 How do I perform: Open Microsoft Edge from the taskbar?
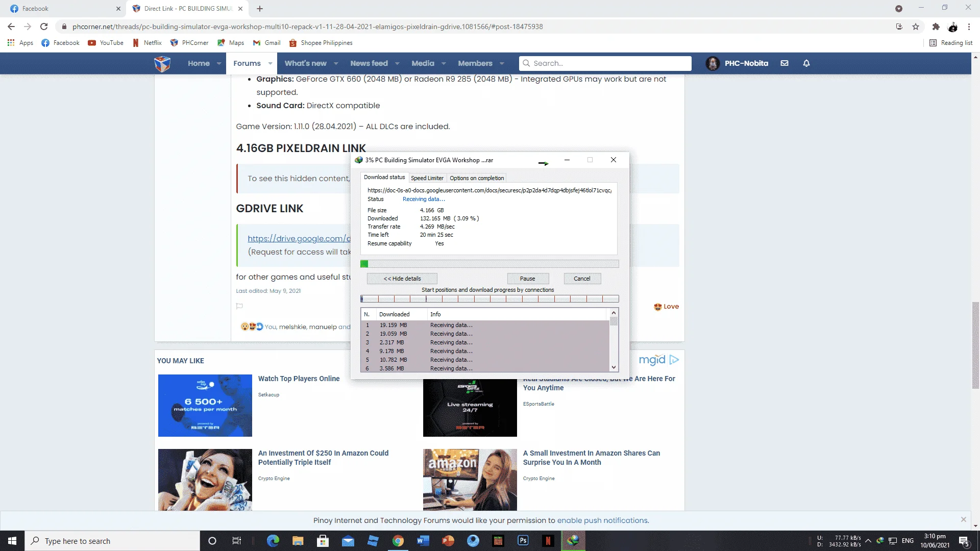click(273, 541)
